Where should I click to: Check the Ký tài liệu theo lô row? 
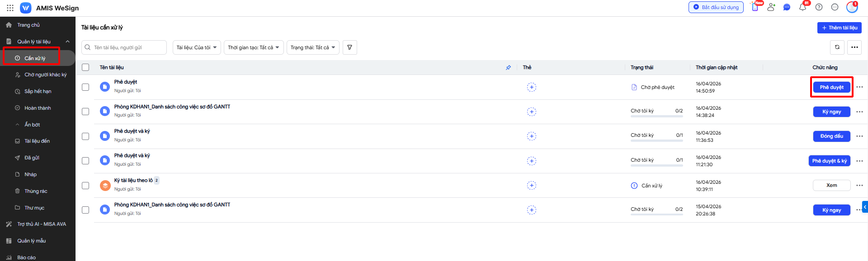85,186
